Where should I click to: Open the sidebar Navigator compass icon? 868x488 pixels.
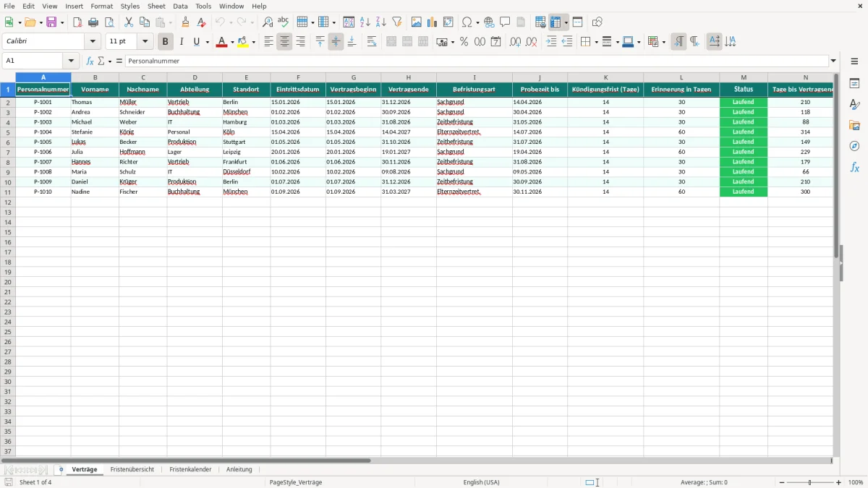coord(854,146)
